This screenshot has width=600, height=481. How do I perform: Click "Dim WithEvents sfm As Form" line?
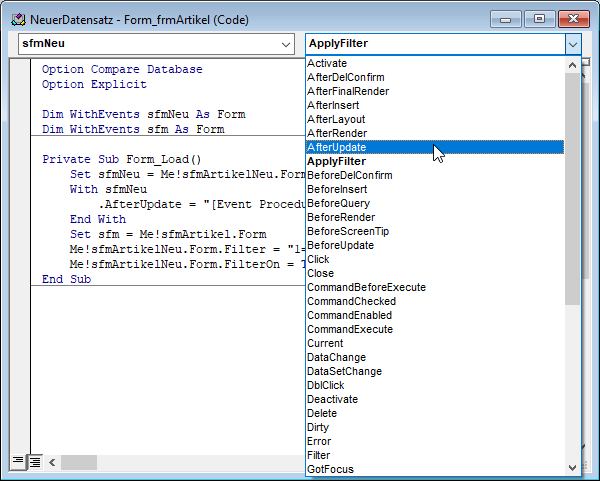click(133, 129)
